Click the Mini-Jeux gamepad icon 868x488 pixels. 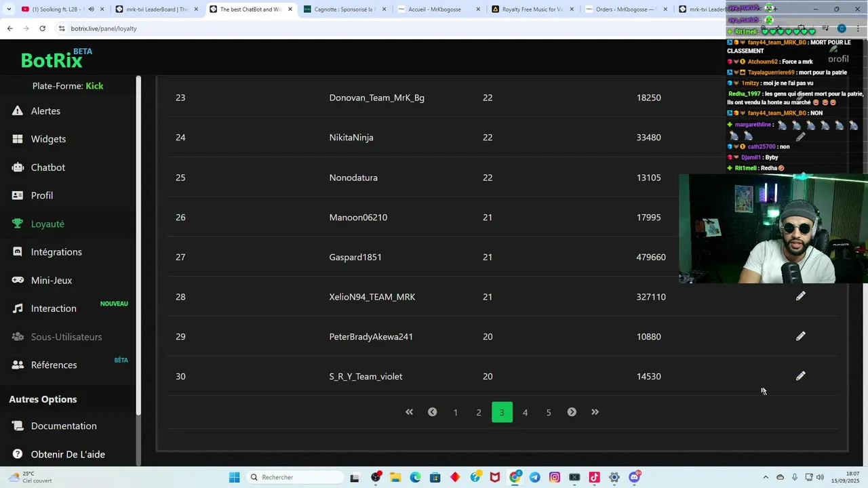coord(18,280)
